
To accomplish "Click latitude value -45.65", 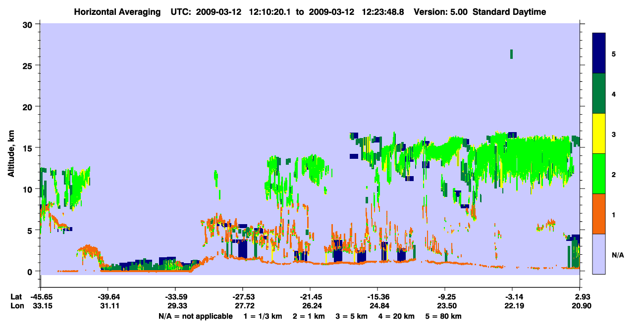I will [x=41, y=297].
